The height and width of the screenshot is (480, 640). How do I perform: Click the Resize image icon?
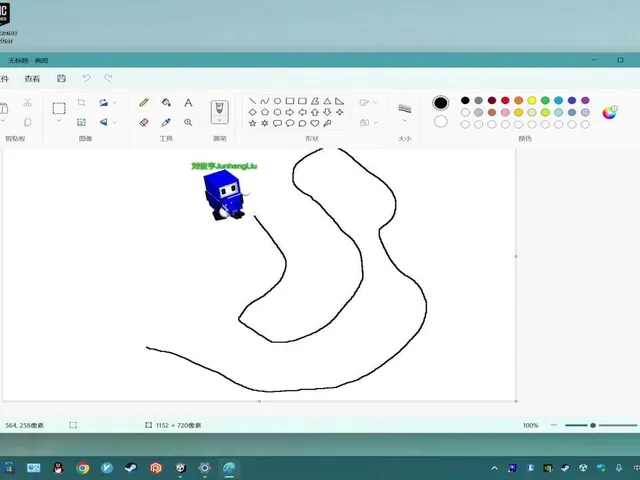tap(81, 122)
